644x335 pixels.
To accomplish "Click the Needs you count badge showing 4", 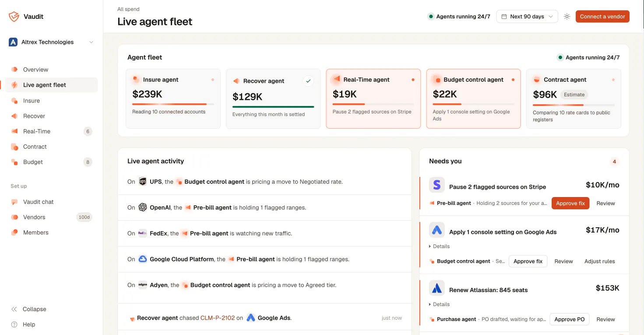I will (x=614, y=162).
